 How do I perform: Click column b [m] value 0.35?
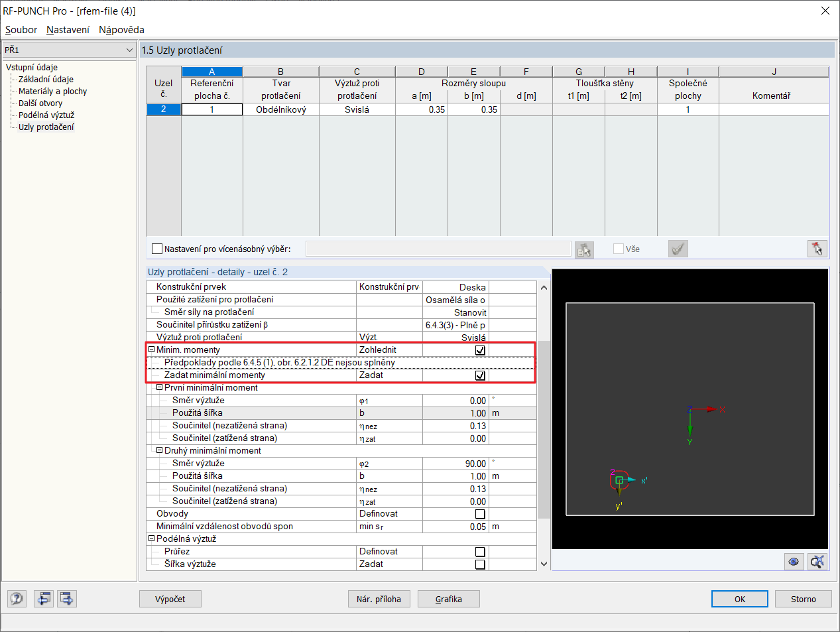click(x=474, y=109)
